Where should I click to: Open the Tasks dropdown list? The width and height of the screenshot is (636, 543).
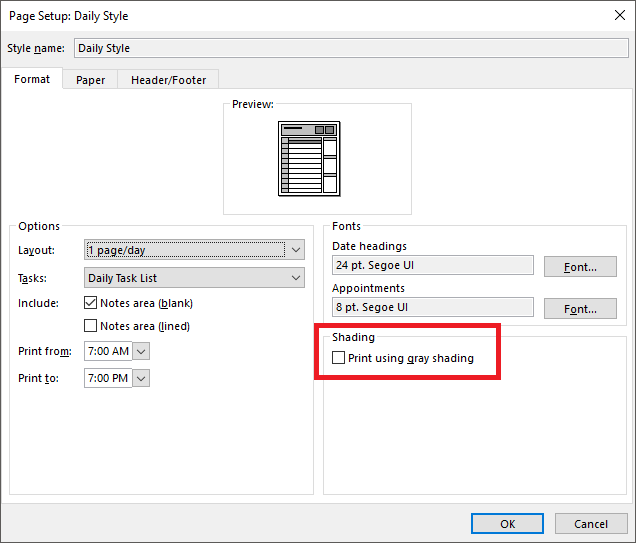pos(296,278)
